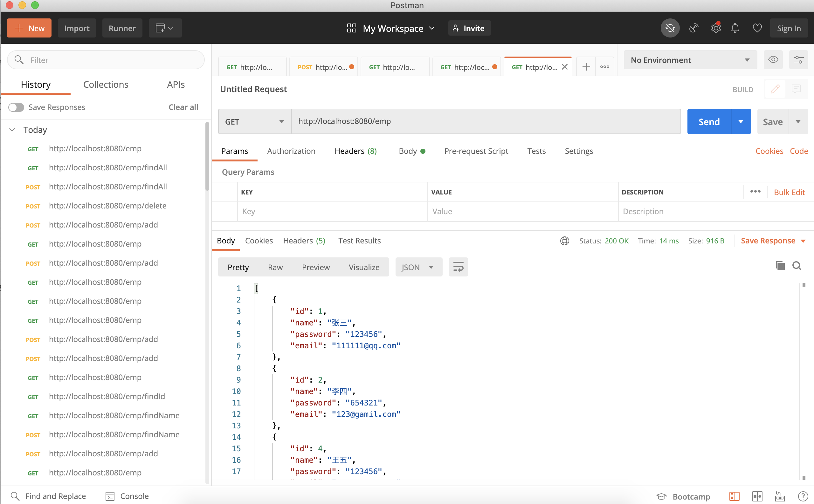814x504 pixels.
Task: Open the GET method dropdown
Action: click(x=254, y=121)
